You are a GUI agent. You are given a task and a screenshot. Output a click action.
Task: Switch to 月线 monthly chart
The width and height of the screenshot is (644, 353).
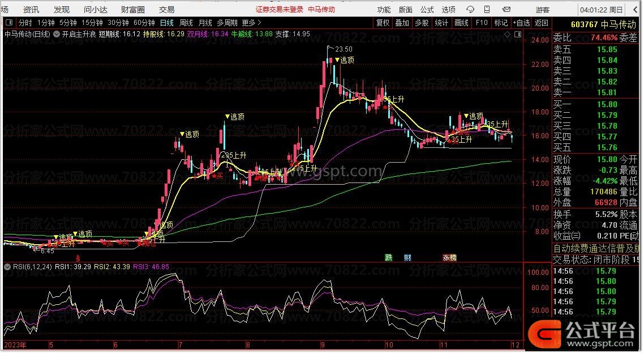205,23
